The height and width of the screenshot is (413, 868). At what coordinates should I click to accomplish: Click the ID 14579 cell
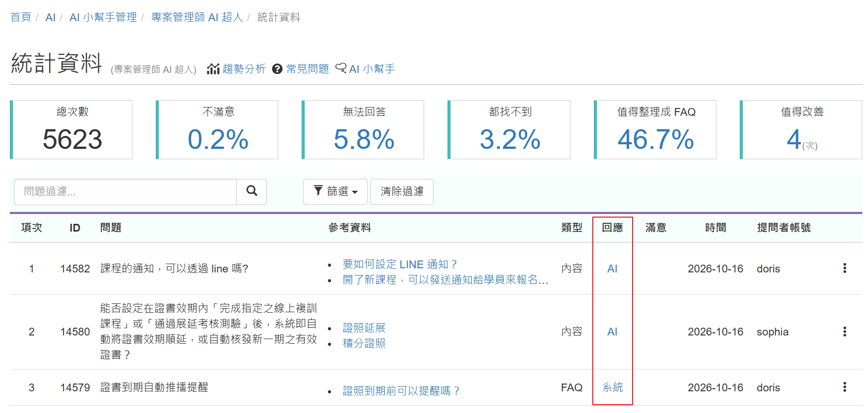(75, 388)
